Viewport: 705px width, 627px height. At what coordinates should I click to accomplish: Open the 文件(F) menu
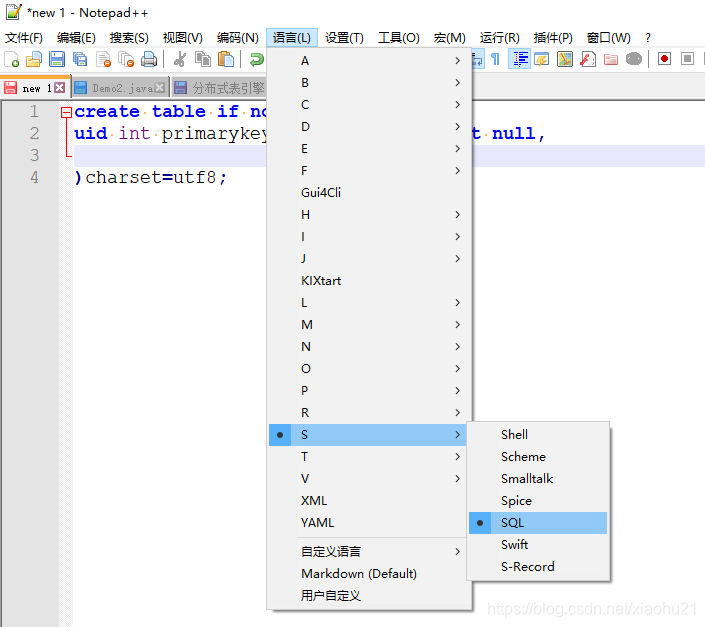tap(23, 38)
